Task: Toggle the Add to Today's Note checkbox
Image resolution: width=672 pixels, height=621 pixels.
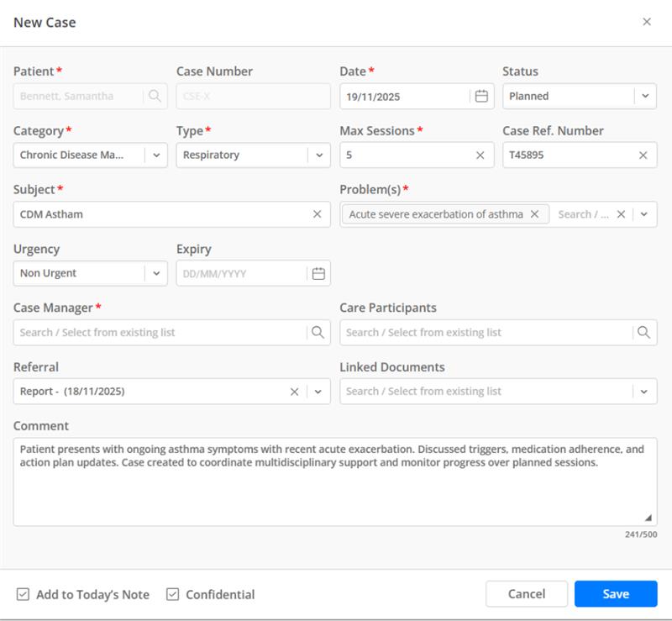Action: point(24,595)
